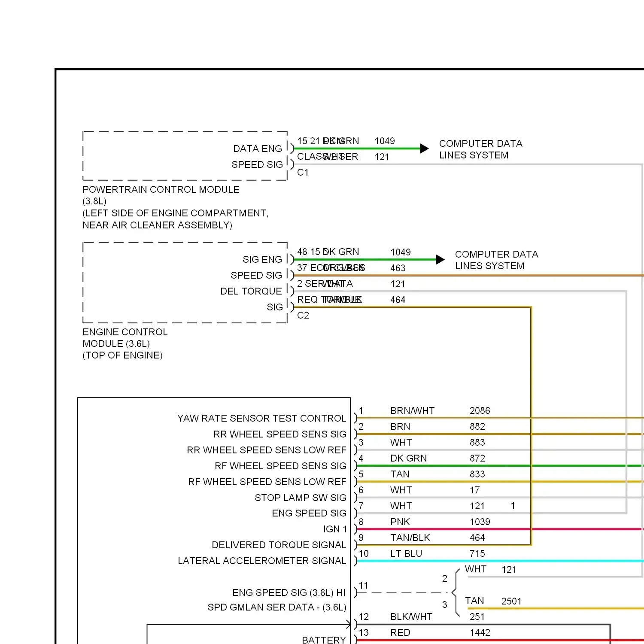Click TAN wire label at pin 5
This screenshot has width=644, height=644.
[400, 474]
